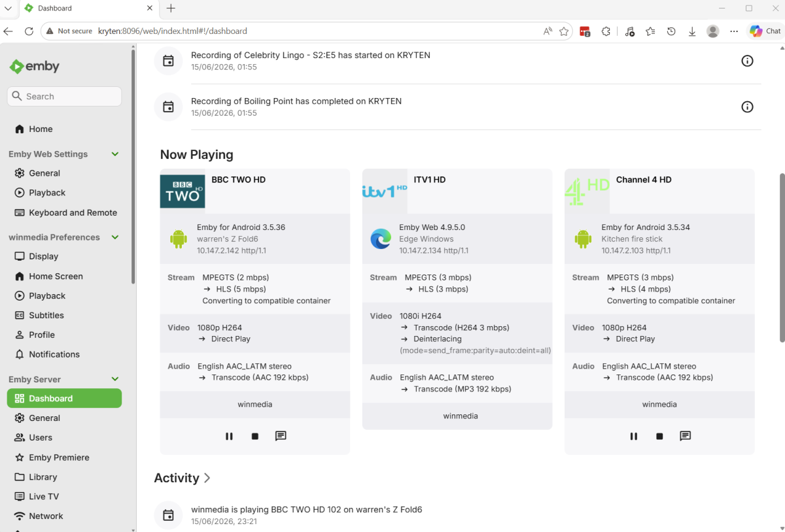Open the Favorites list

pyautogui.click(x=650, y=31)
